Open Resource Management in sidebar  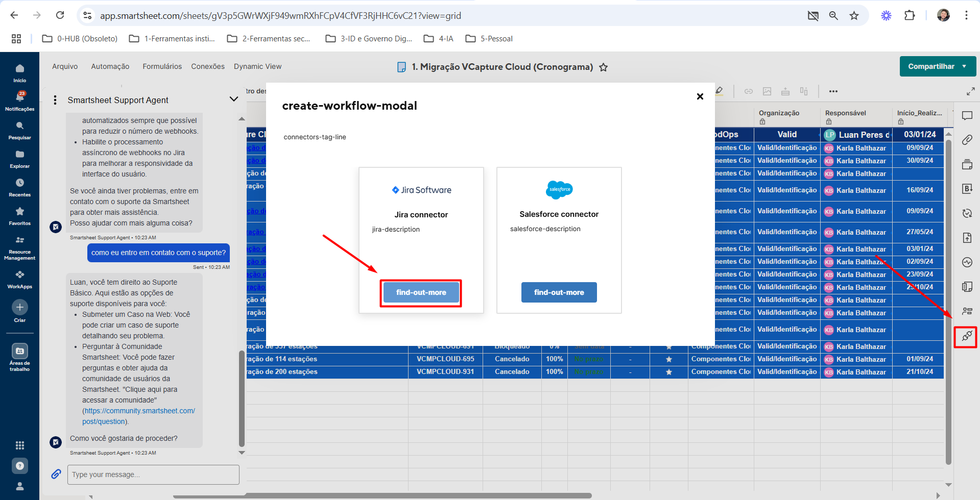pos(19,248)
